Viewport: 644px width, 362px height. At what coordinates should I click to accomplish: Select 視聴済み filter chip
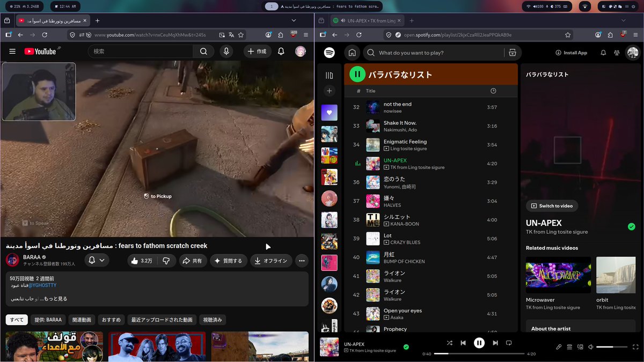[213, 320]
